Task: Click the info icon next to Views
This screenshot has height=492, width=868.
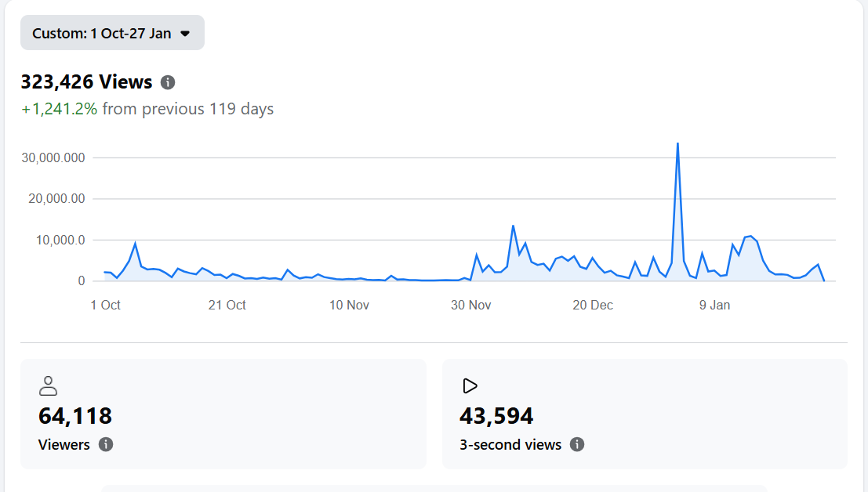Action: pos(168,82)
